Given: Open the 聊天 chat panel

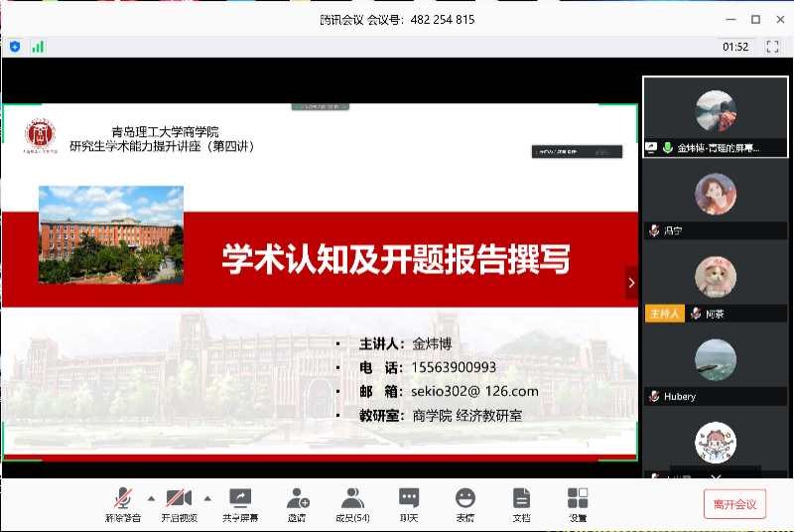Looking at the screenshot, I should (409, 503).
